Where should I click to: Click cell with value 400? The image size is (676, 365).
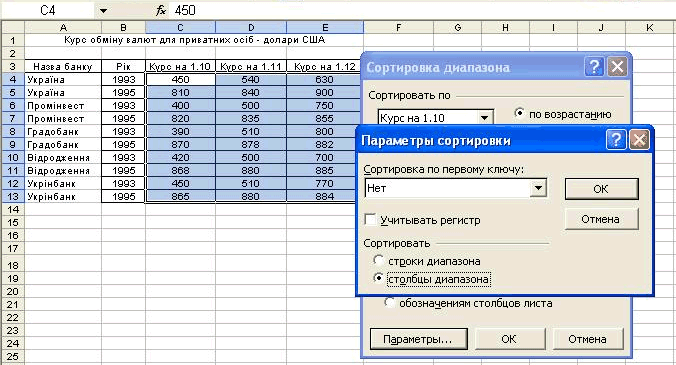point(180,106)
